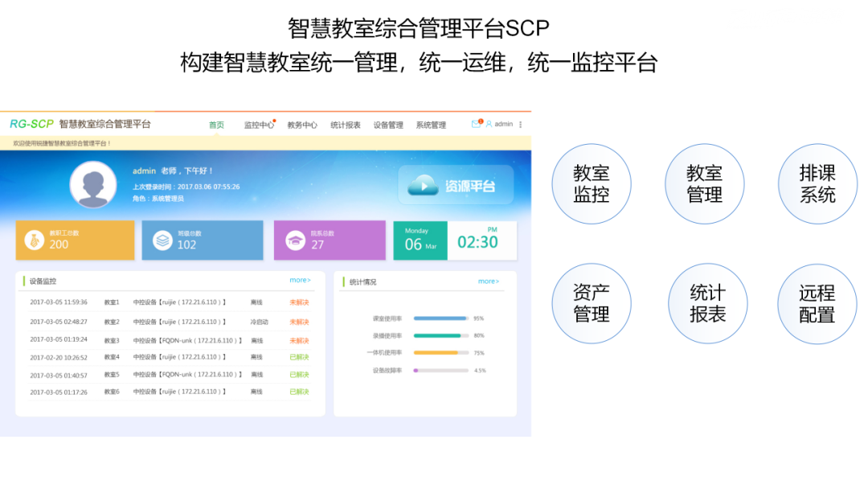Click the person icon on 教职工总数 card

[x=35, y=239]
